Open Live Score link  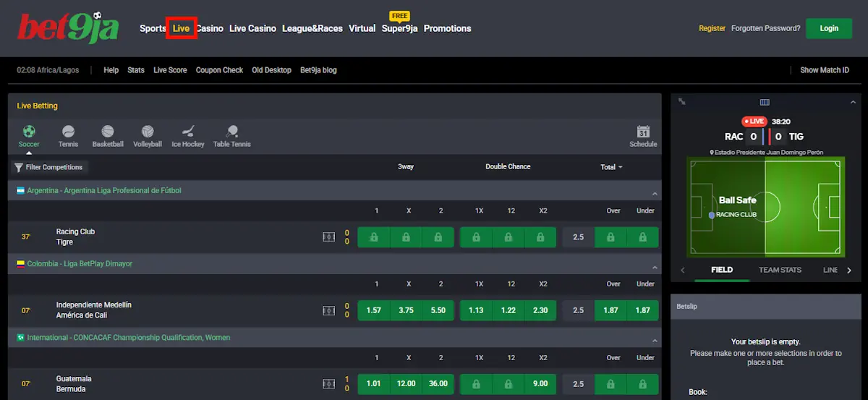(x=170, y=70)
